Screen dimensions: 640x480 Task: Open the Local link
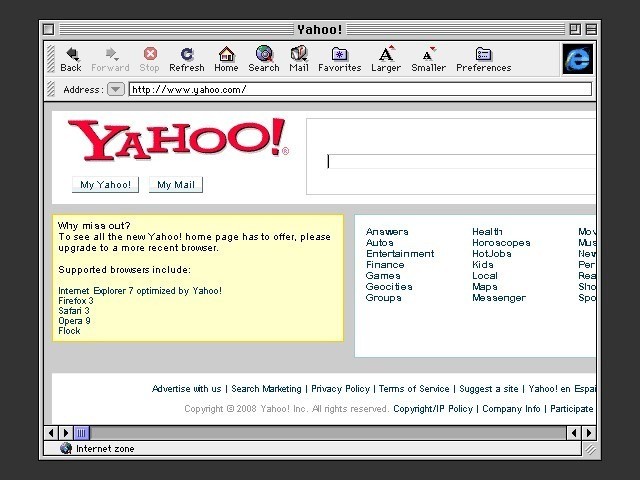click(485, 276)
